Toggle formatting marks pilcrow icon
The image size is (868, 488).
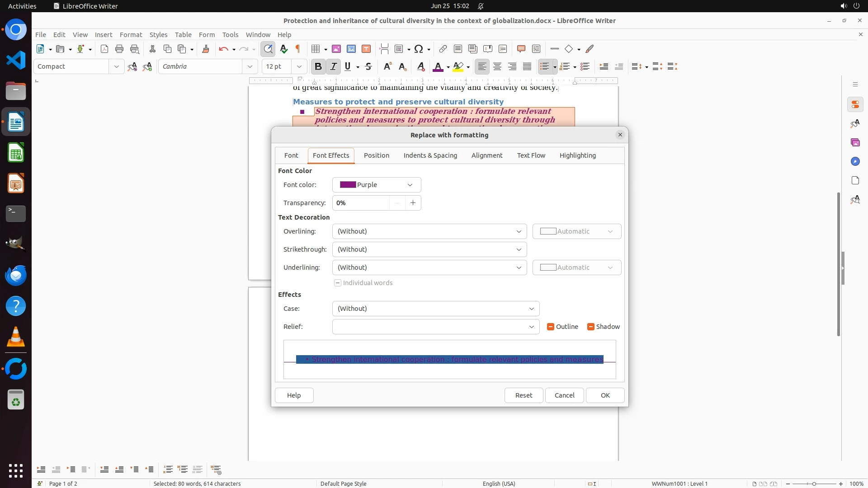(x=298, y=49)
